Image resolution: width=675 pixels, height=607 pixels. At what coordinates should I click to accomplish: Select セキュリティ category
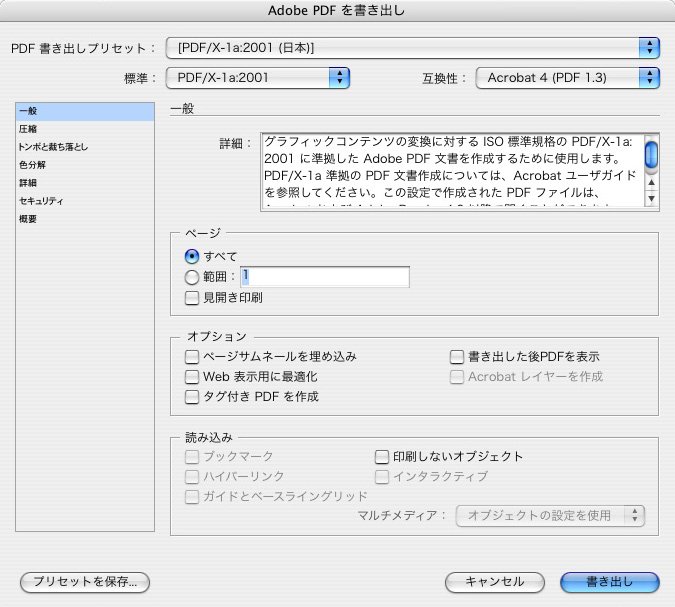[x=85, y=201]
